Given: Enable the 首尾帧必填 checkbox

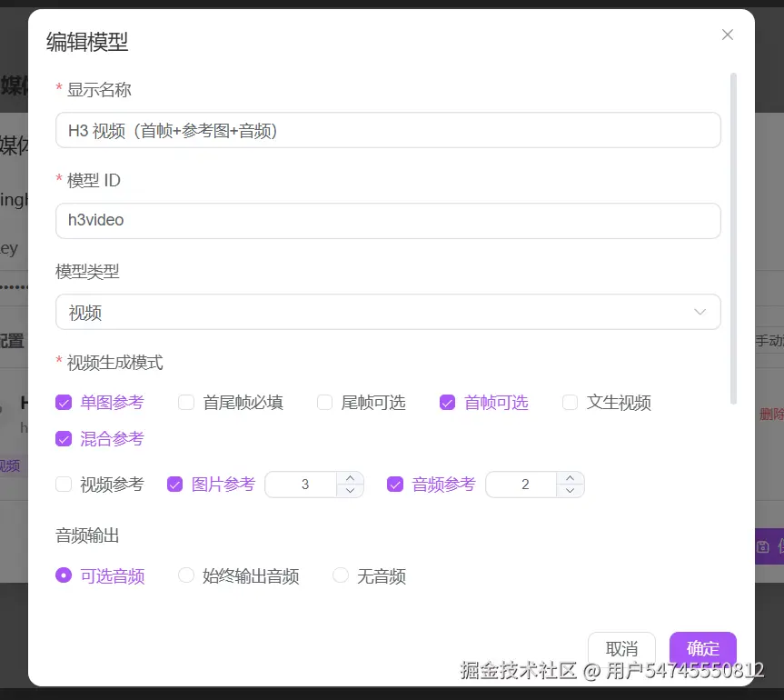Looking at the screenshot, I should tap(186, 403).
